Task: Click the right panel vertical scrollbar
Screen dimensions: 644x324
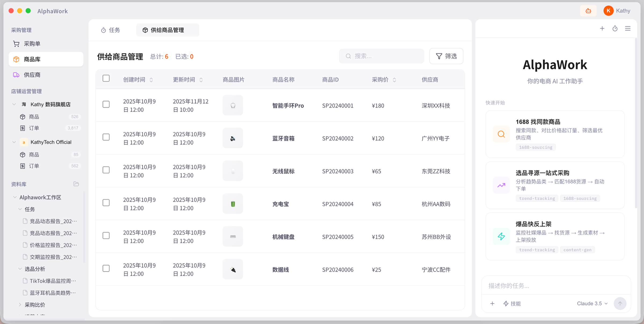Action: (636, 124)
